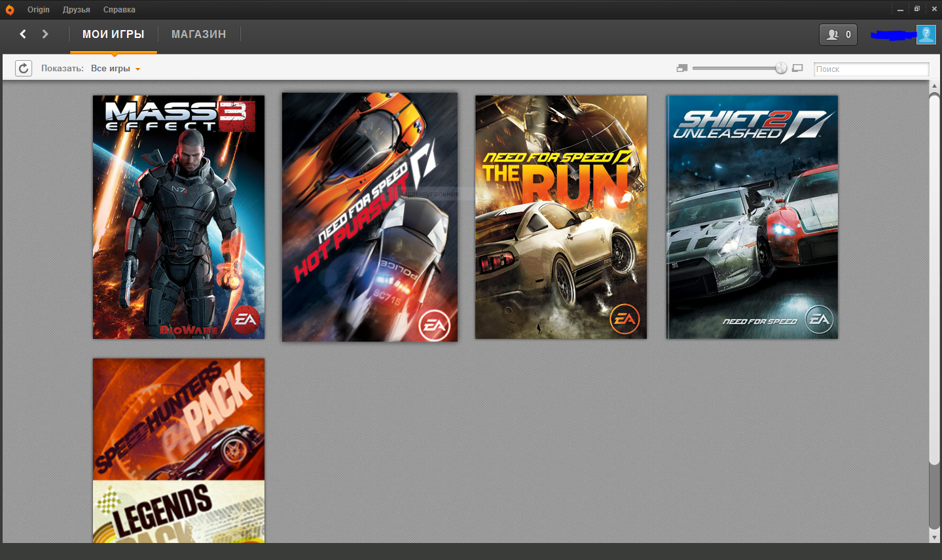This screenshot has width=942, height=560.
Task: Open the Друзья menu
Action: pyautogui.click(x=77, y=10)
